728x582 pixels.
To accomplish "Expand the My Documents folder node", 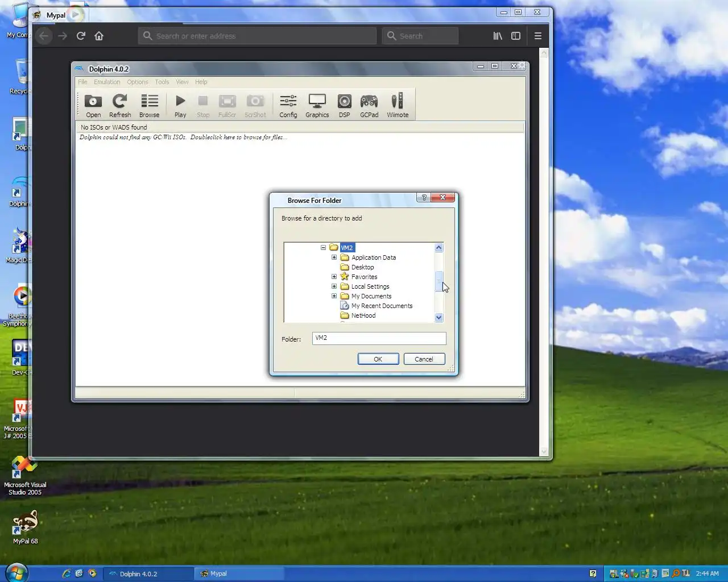I will 334,296.
